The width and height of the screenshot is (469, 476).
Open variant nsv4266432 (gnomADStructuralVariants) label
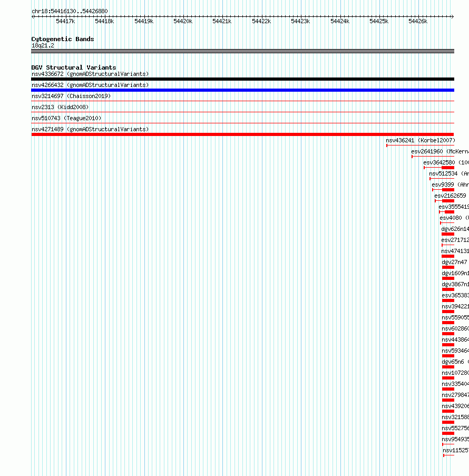pos(90,85)
